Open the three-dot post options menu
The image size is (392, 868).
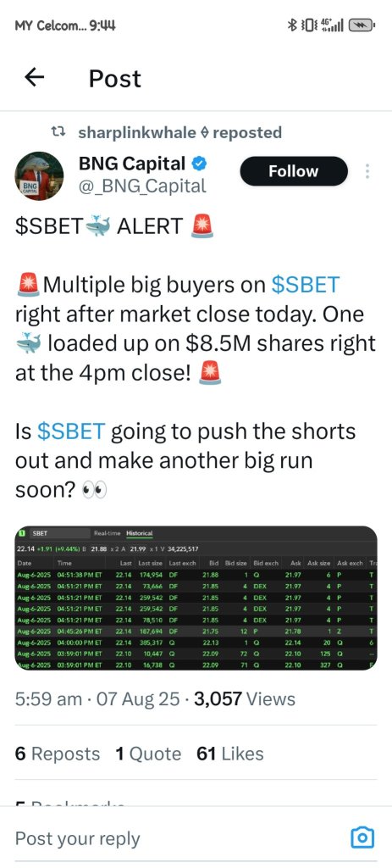pos(367,171)
